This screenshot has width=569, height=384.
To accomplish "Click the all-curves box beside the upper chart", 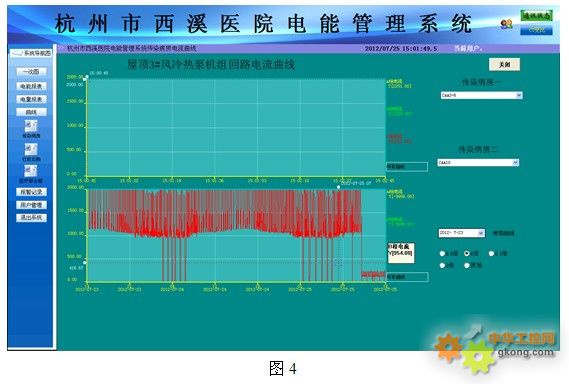I will tap(407, 167).
